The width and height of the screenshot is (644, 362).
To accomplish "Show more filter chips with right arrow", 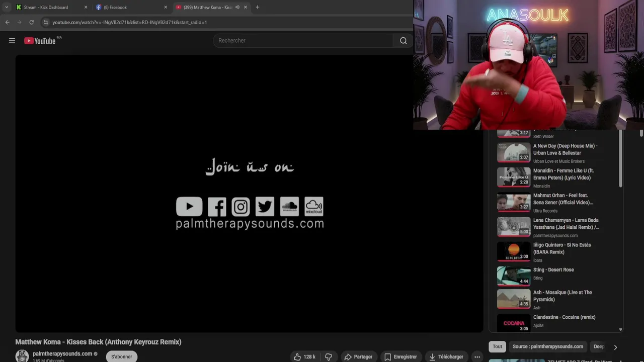I will (x=615, y=347).
